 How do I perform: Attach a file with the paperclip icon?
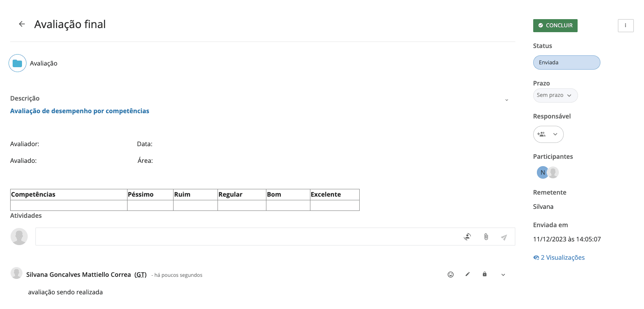coord(486,237)
